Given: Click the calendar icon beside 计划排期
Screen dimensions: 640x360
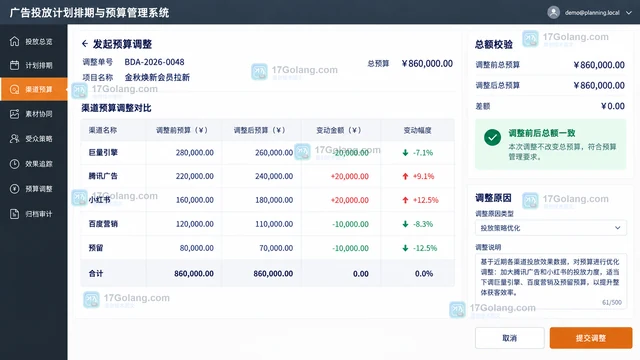Looking at the screenshot, I should (x=14, y=65).
